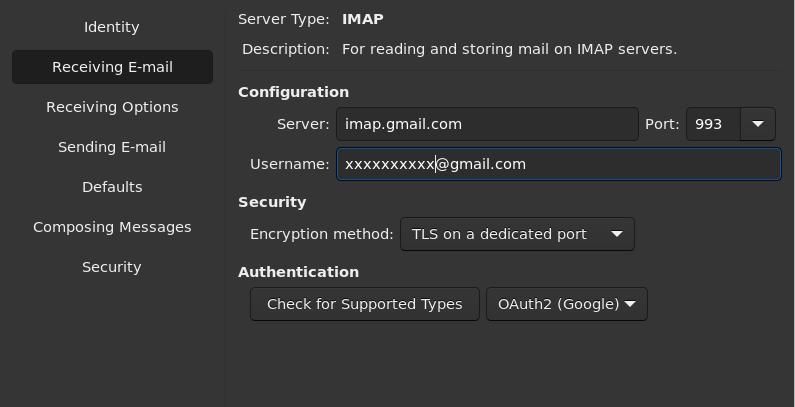The image size is (795, 407).
Task: Click the Authentication section heading
Action: [x=298, y=272]
